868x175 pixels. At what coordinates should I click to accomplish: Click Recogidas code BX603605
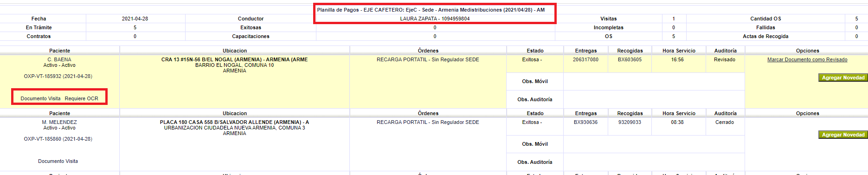630,59
